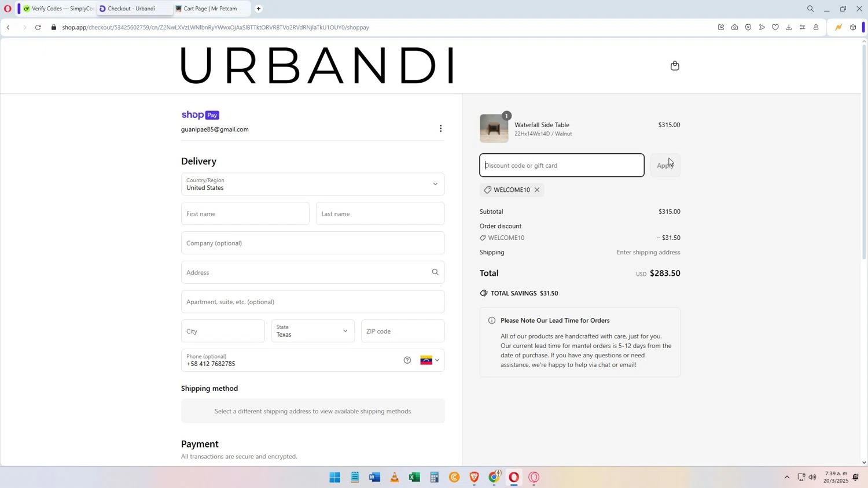Viewport: 868px width, 488px height.
Task: Select the Checkout - Urbandi tab
Action: (133, 9)
